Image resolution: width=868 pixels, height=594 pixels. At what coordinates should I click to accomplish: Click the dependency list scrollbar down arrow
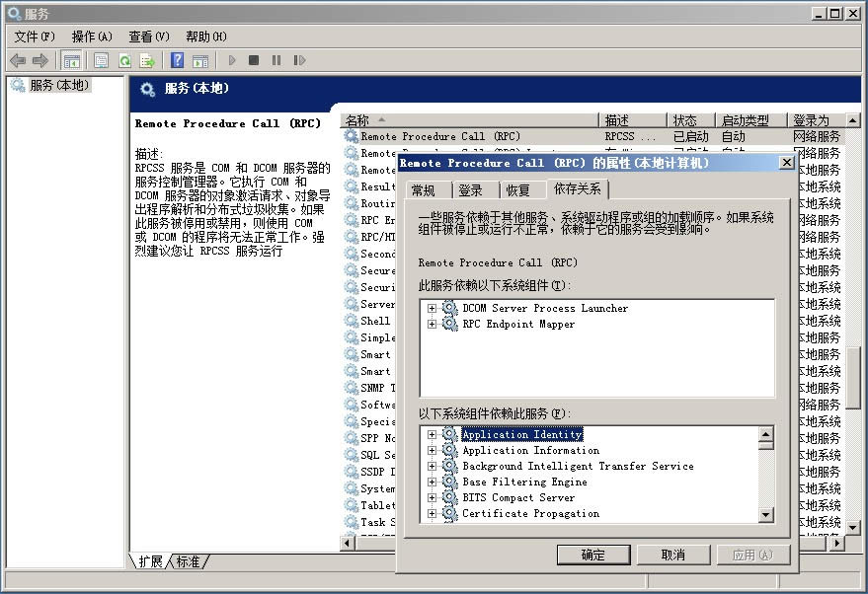(765, 513)
